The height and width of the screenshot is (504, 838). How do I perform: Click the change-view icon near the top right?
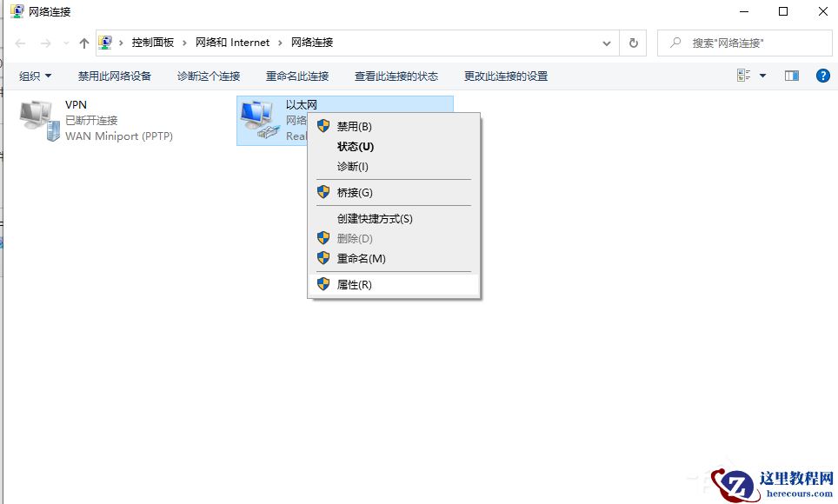[x=745, y=76]
